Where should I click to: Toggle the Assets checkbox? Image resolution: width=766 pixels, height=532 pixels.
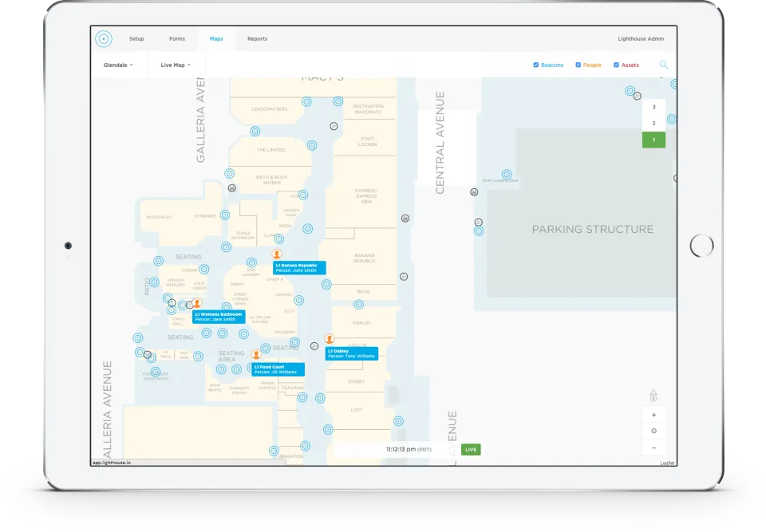tap(616, 65)
